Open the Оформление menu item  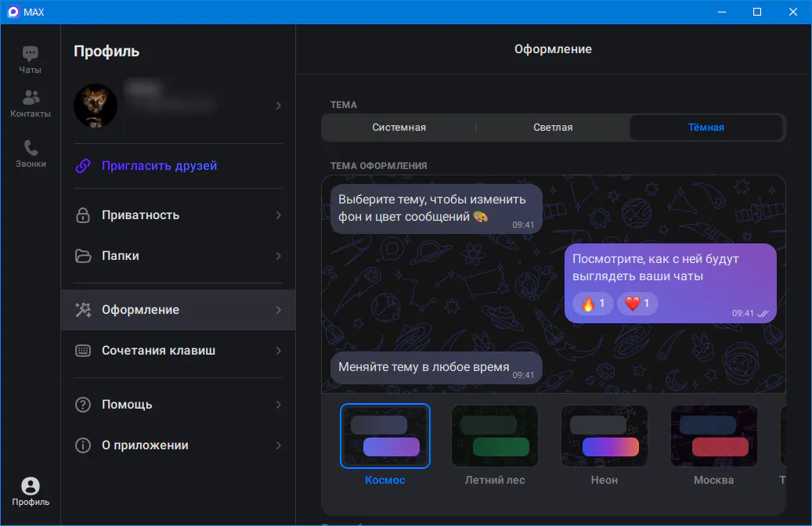pos(141,310)
